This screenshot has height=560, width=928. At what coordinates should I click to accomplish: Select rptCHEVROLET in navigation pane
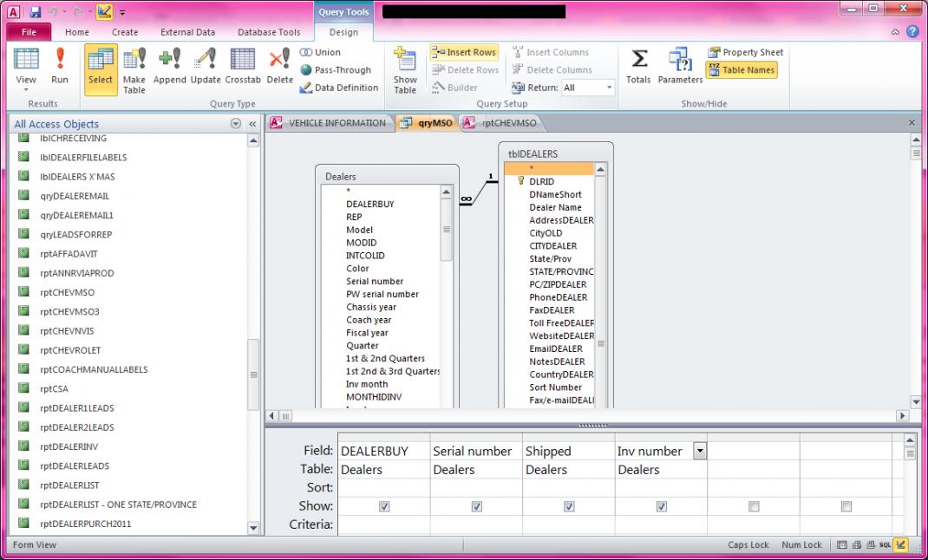click(70, 350)
